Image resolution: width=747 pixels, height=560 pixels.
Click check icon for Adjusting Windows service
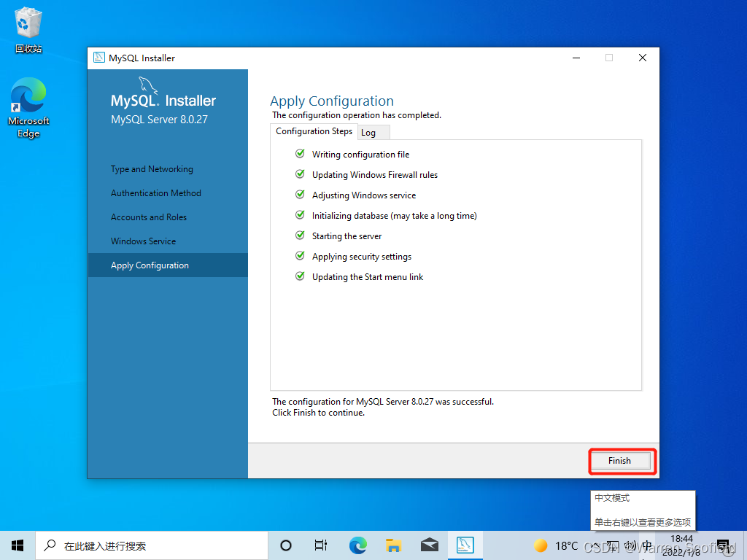point(300,194)
